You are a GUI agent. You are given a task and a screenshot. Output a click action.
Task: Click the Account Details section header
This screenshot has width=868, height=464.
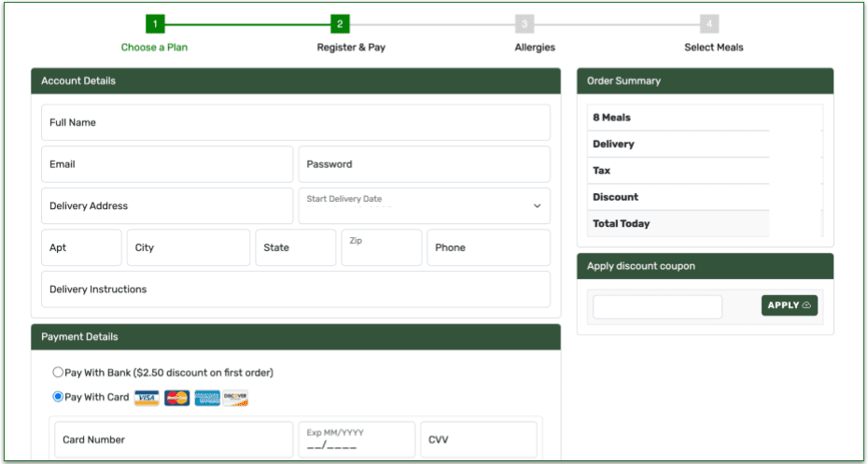tap(296, 81)
